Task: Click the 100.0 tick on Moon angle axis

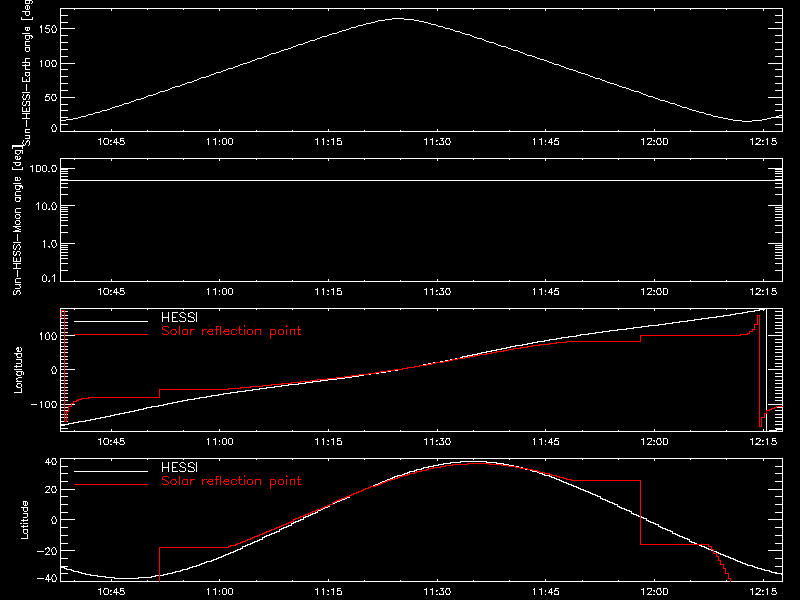Action: [43, 168]
